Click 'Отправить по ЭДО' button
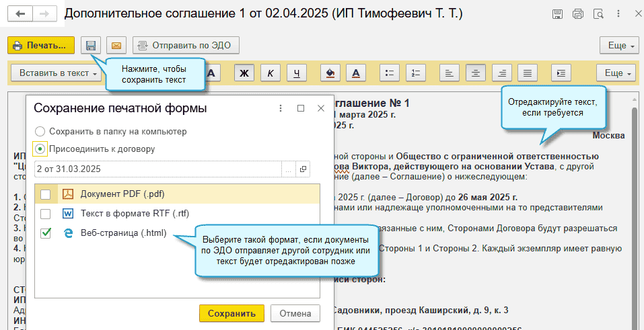 (186, 46)
